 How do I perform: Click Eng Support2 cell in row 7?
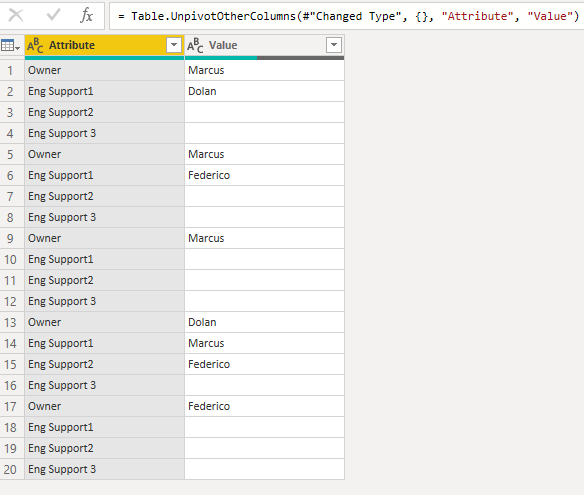click(104, 196)
